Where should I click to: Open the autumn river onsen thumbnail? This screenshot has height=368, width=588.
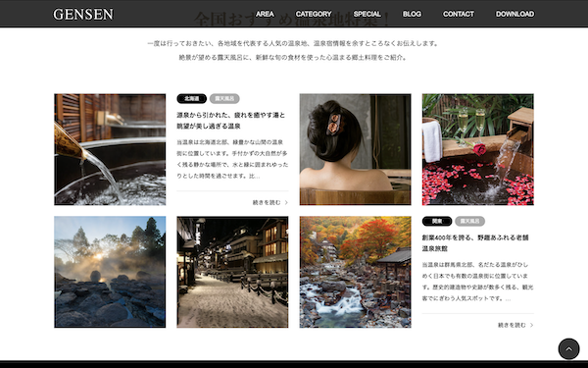point(355,272)
